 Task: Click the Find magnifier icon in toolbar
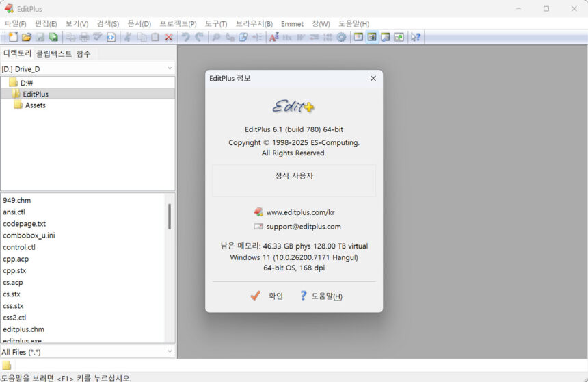pos(216,37)
